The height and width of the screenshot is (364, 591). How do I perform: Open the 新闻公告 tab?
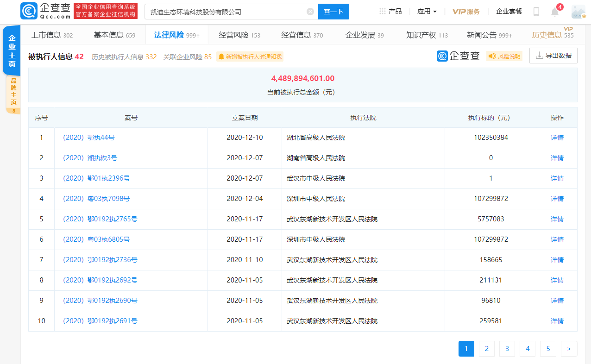tap(490, 35)
